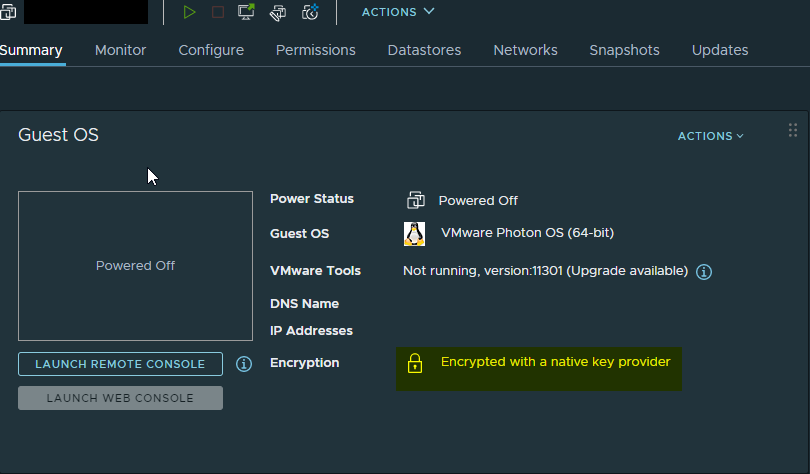810x474 pixels.
Task: Select the Networks tab
Action: (x=525, y=50)
